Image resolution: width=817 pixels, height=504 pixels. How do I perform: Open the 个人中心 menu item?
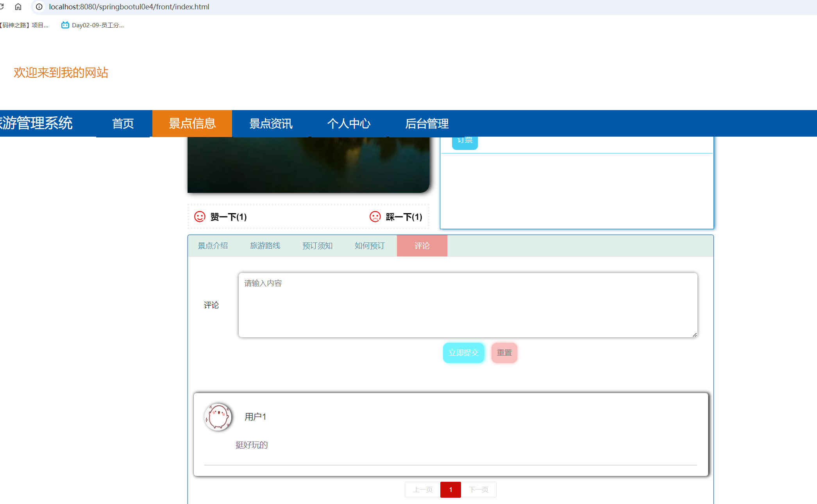click(x=349, y=123)
